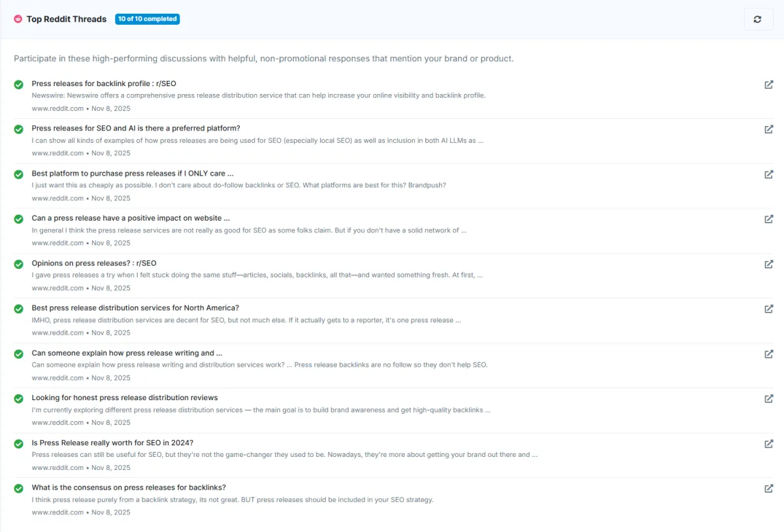
Task: Toggle completed check for Opinions on press releases
Action: click(x=19, y=264)
